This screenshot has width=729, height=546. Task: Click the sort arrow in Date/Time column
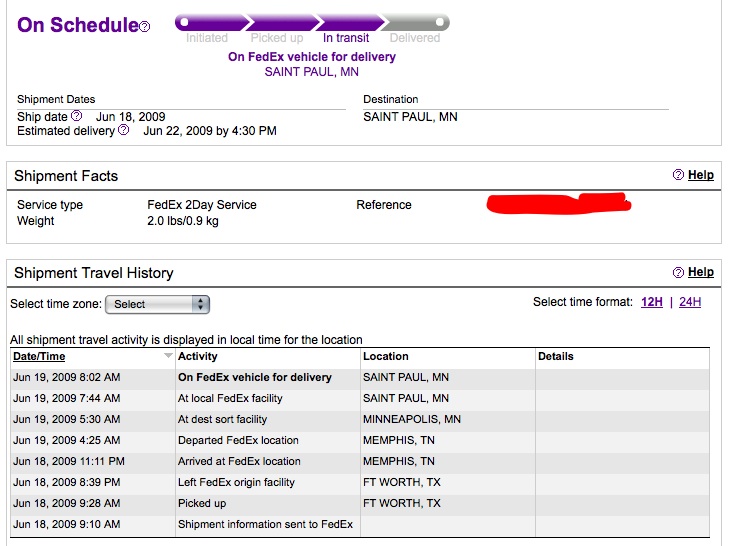click(168, 356)
